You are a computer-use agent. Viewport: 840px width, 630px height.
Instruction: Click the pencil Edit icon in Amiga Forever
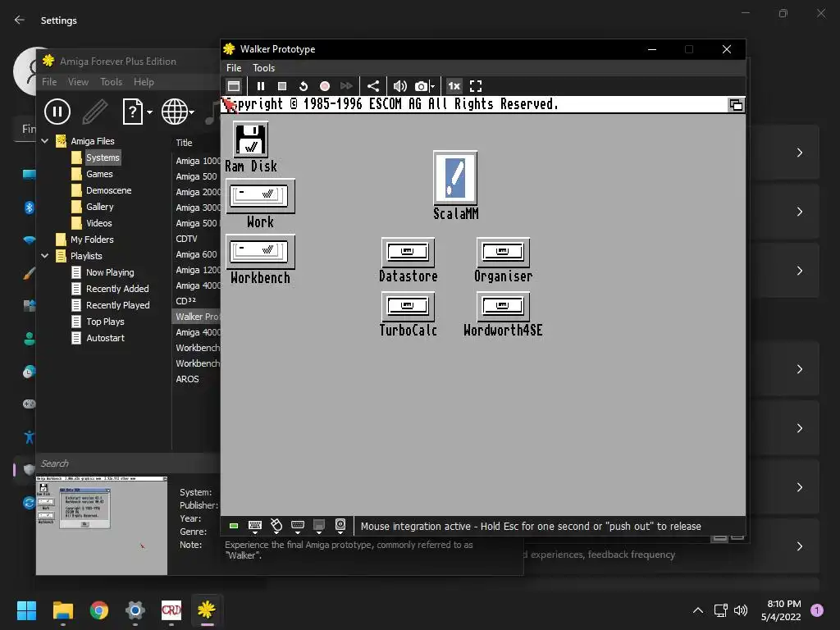point(95,112)
